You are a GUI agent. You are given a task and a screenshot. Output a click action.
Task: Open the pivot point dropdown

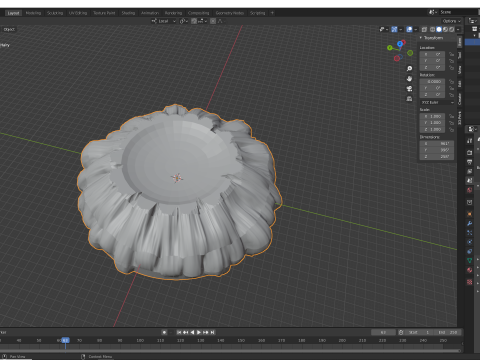[x=184, y=21]
